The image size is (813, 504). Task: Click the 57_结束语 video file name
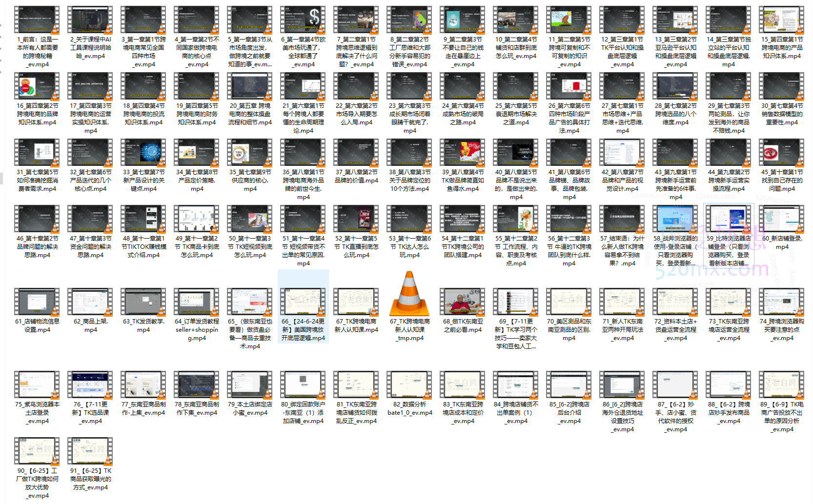(x=622, y=251)
